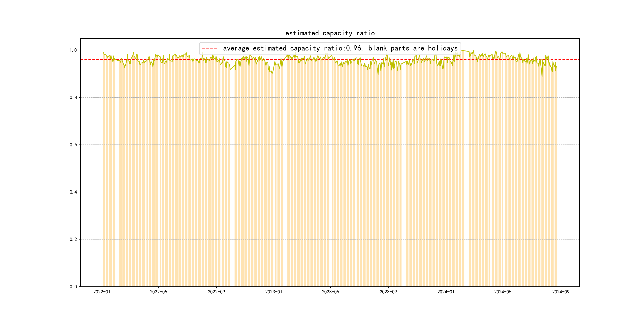Click the 0.4 y-axis tick label
The width and height of the screenshot is (644, 322).
tap(73, 192)
